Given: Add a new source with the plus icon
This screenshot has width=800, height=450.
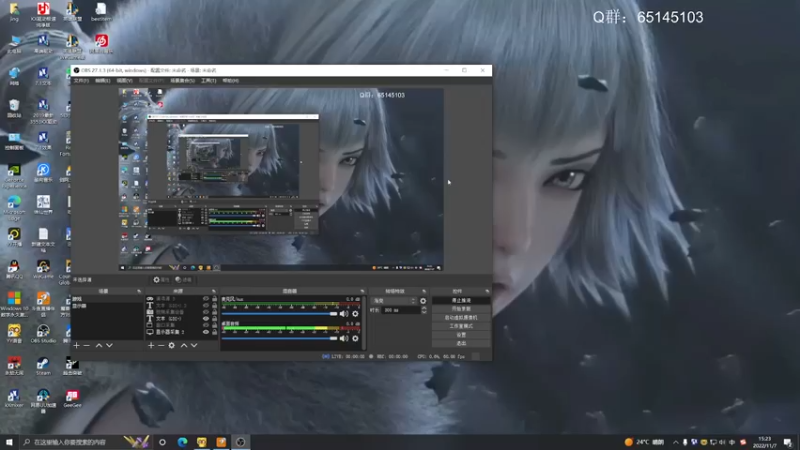Looking at the screenshot, I should point(151,345).
